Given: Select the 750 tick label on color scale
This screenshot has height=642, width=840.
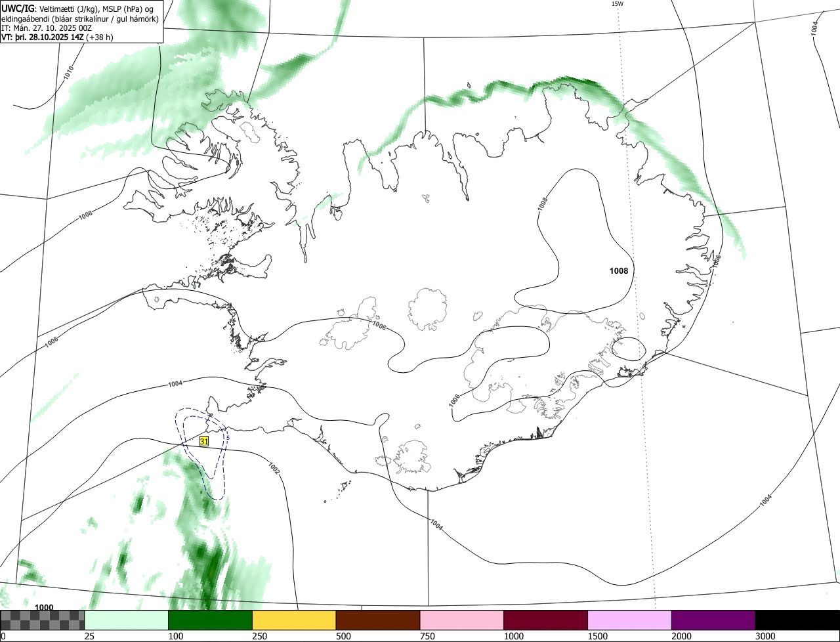Looking at the screenshot, I should (428, 636).
